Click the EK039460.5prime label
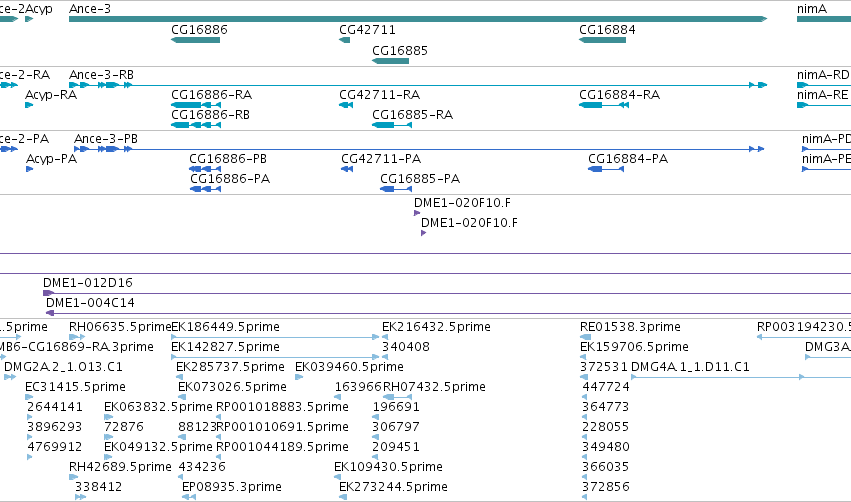851x502 pixels. [350, 367]
